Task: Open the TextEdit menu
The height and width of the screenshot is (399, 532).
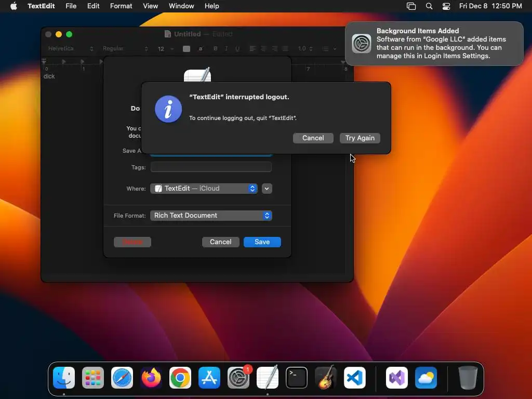Action: [x=41, y=6]
